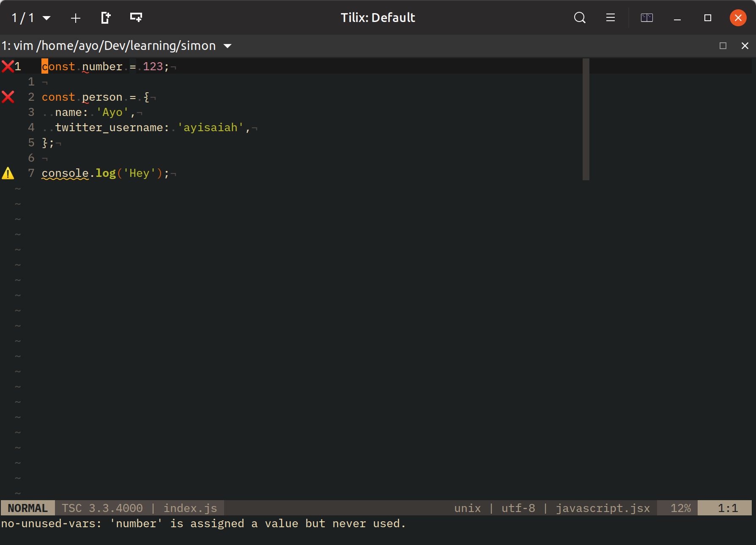Click the add new session plus icon
This screenshot has height=545, width=756.
(76, 18)
